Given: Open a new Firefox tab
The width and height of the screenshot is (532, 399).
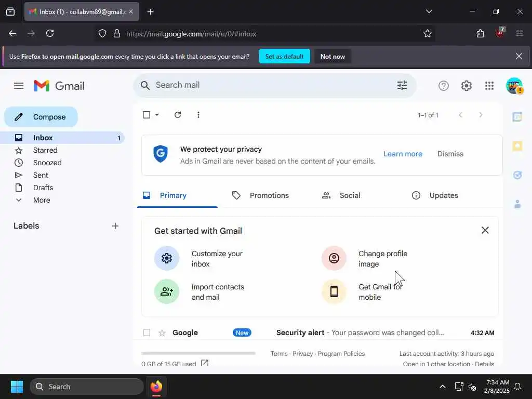Looking at the screenshot, I should [x=150, y=12].
